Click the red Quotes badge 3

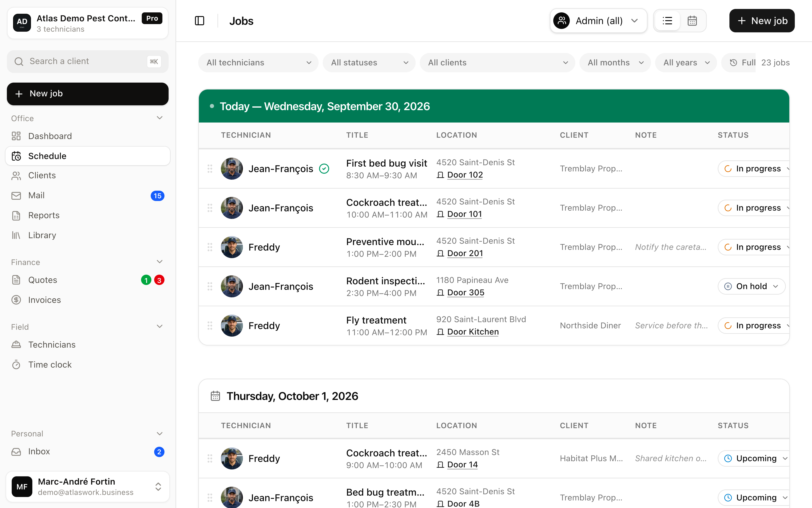159,280
